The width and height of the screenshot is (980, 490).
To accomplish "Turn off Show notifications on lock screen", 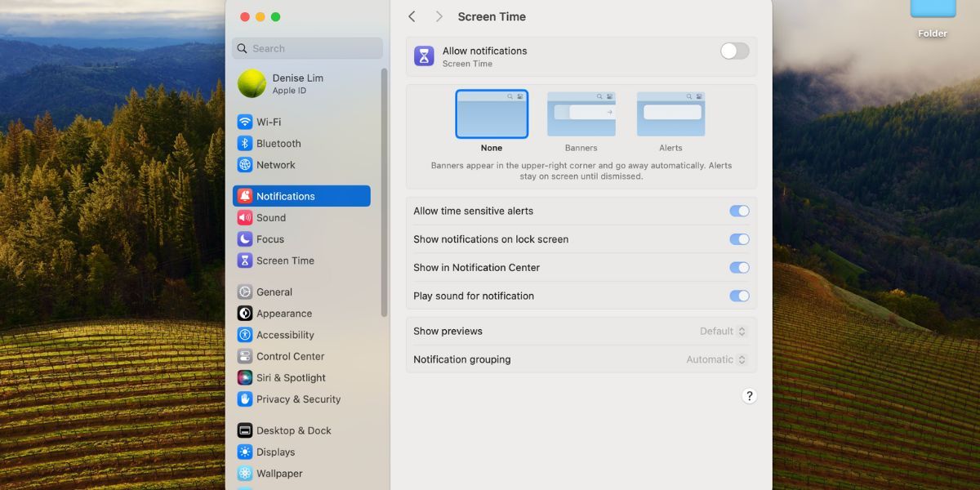I will (x=739, y=239).
